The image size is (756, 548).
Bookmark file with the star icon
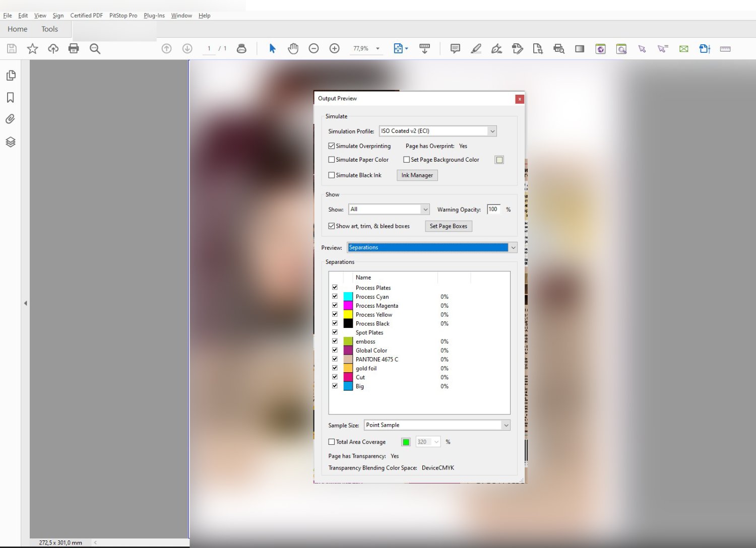(x=32, y=49)
